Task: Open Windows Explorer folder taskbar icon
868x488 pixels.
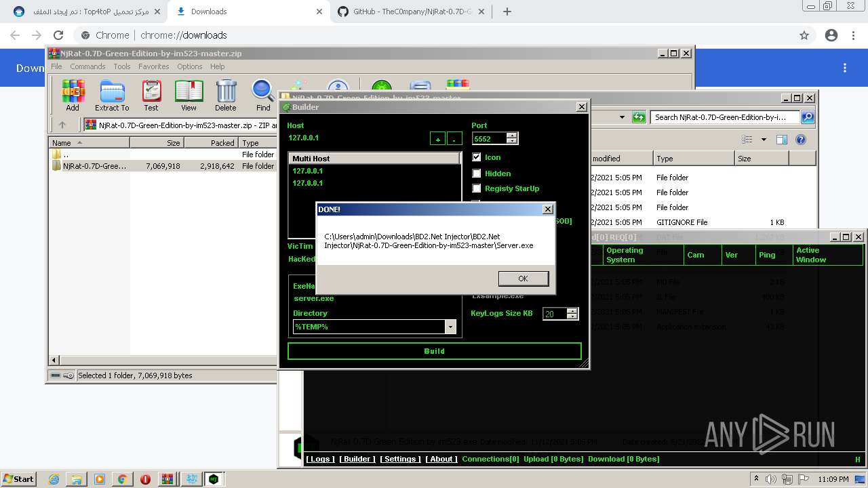Action: [77, 479]
